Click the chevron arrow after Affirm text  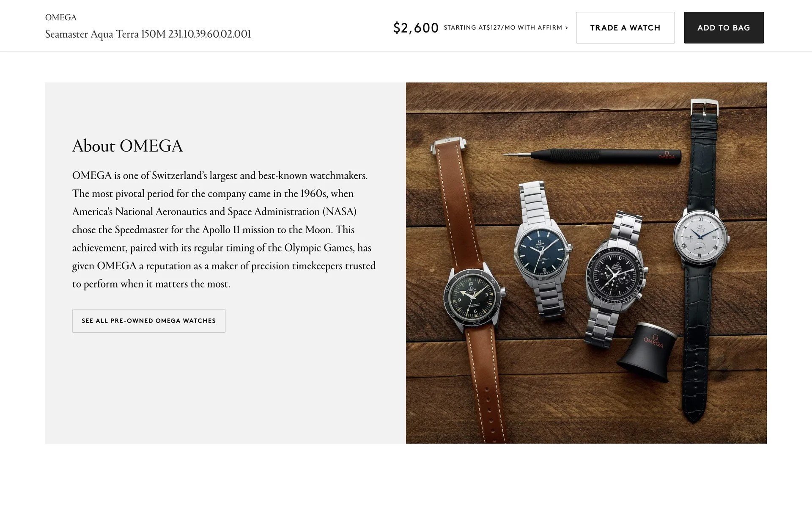click(567, 28)
